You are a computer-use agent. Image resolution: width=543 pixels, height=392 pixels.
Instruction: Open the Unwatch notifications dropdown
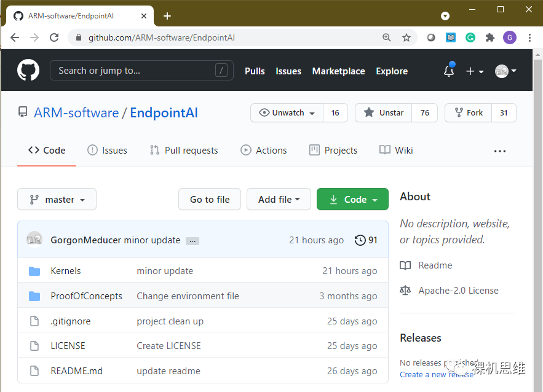click(x=287, y=113)
